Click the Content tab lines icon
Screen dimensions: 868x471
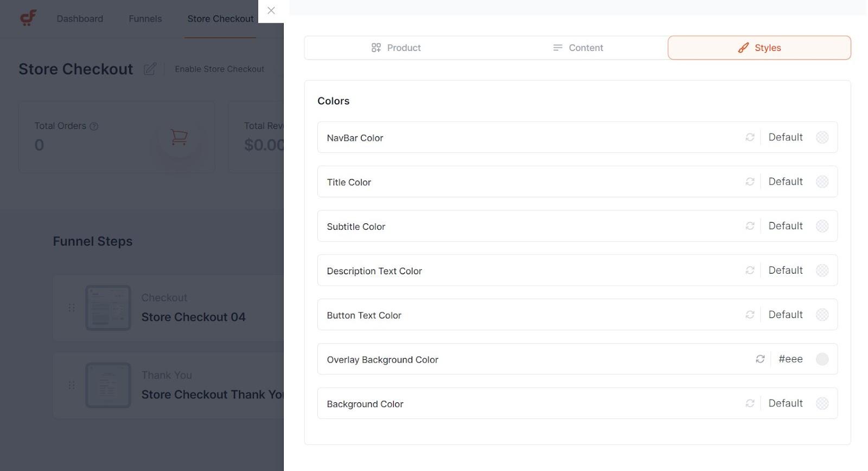[557, 48]
